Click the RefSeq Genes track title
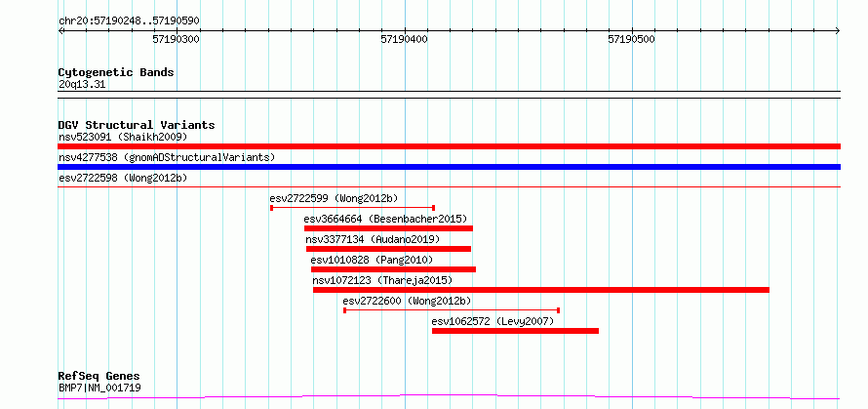 pos(99,377)
